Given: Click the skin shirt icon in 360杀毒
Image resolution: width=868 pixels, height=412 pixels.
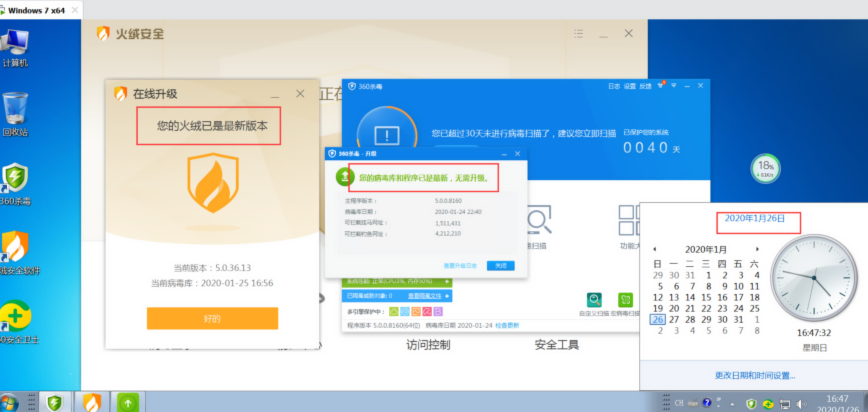Looking at the screenshot, I should [661, 85].
